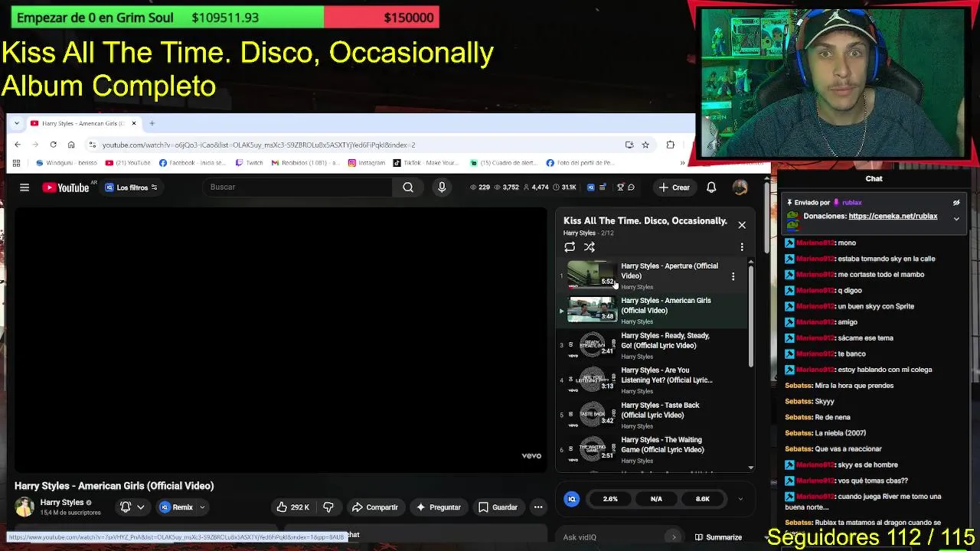Bookmark this page with the star icon
Image resolution: width=980 pixels, height=551 pixels.
point(645,145)
